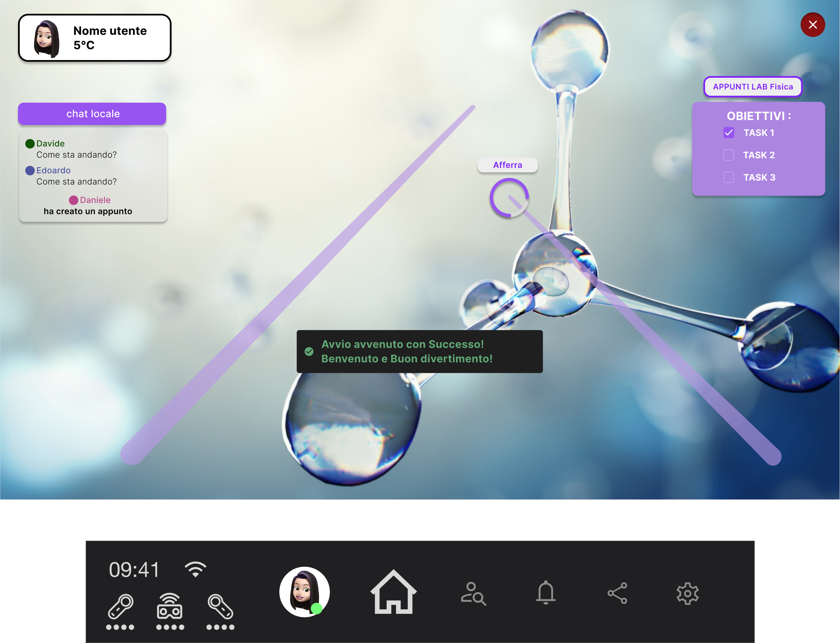Click the Wi-Fi status icon
840x643 pixels.
pyautogui.click(x=195, y=569)
